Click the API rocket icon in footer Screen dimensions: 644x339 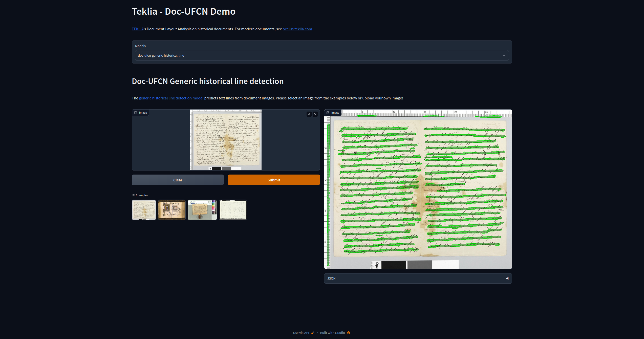pyautogui.click(x=312, y=333)
